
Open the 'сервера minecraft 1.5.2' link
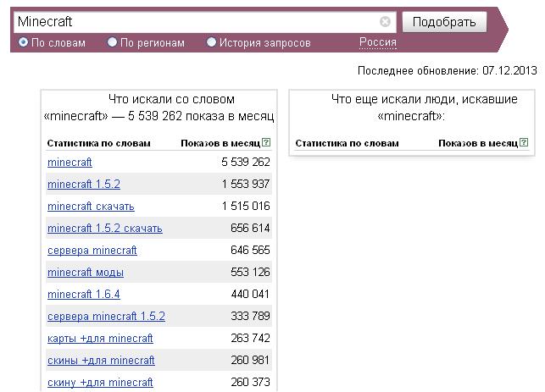point(106,317)
